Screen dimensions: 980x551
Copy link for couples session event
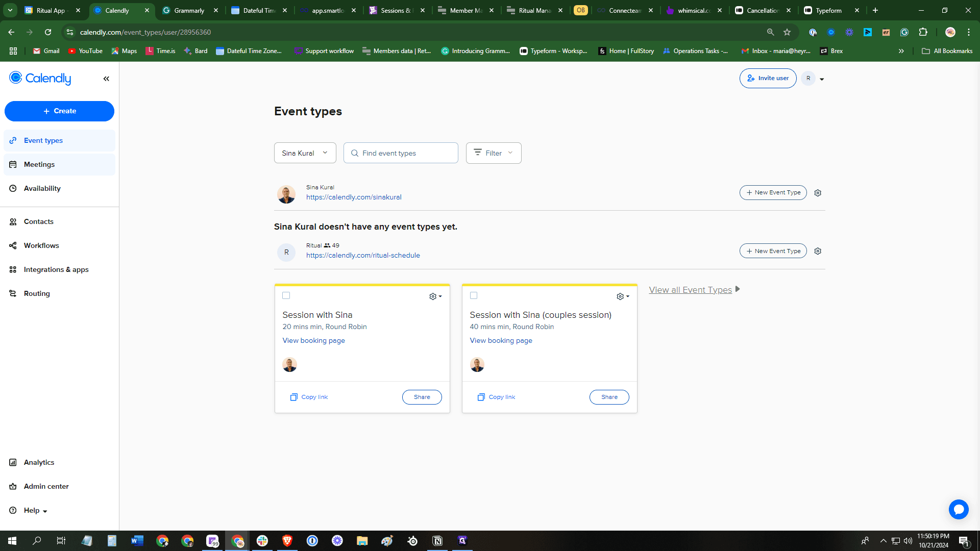[496, 397]
